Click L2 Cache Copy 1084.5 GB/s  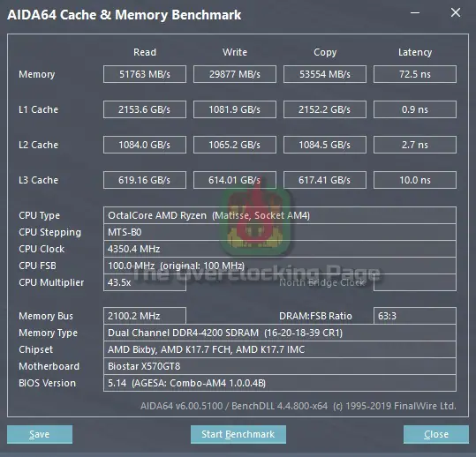tap(325, 145)
